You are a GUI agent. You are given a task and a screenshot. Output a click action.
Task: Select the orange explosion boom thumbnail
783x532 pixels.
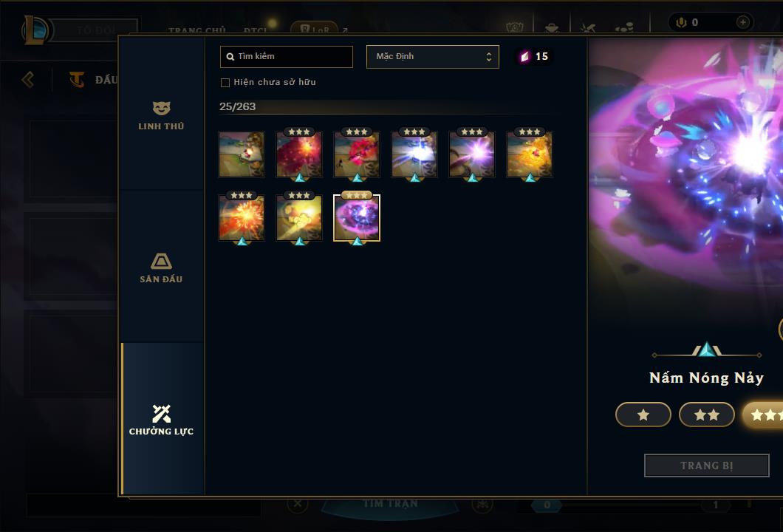pyautogui.click(x=242, y=218)
